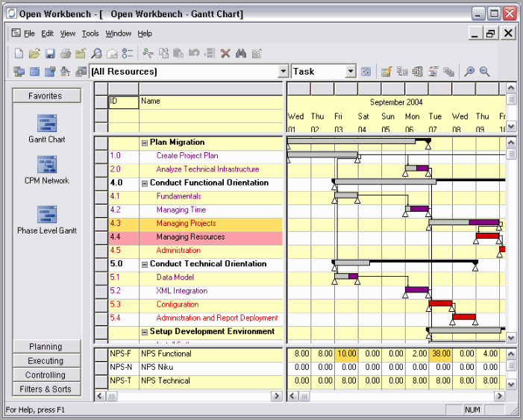Viewport: 523px width, 420px height.
Task: Collapse Setup Development Environment phase
Action: [145, 332]
